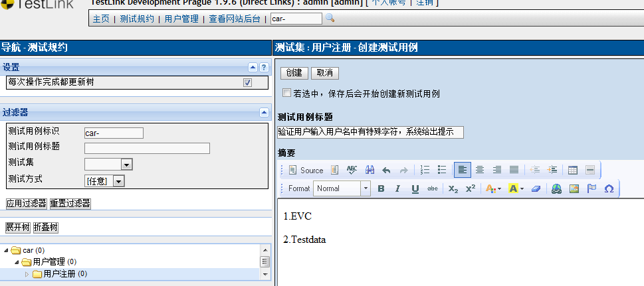Toggle left alignment button
Screen dimensions: 644x286
coord(463,170)
